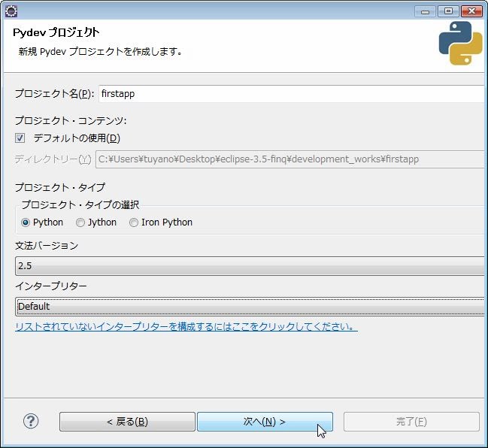
Task: Expand the インタープリター dropdown showing Default
Action: click(x=250, y=307)
